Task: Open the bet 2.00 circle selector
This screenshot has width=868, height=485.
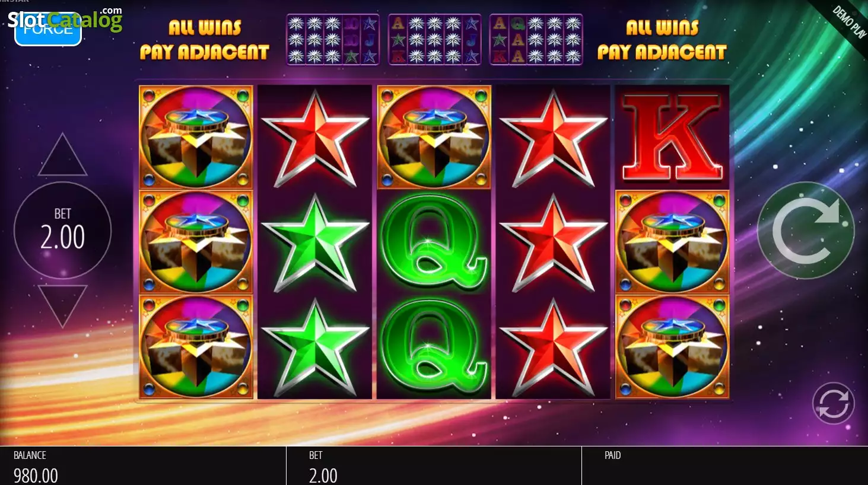Action: (62, 230)
